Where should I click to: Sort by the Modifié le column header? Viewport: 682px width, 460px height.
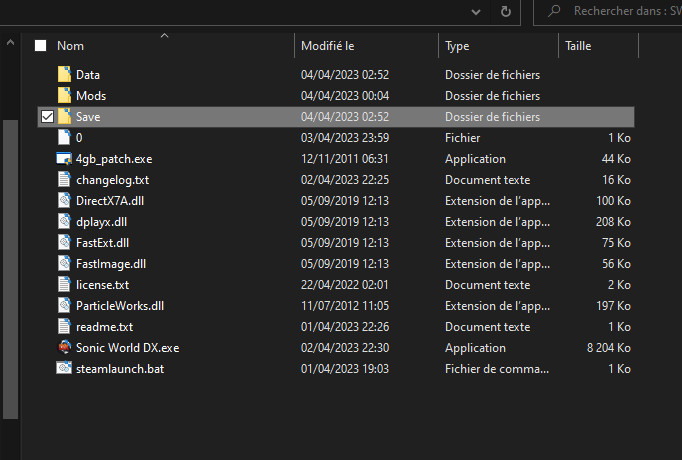pyautogui.click(x=366, y=46)
